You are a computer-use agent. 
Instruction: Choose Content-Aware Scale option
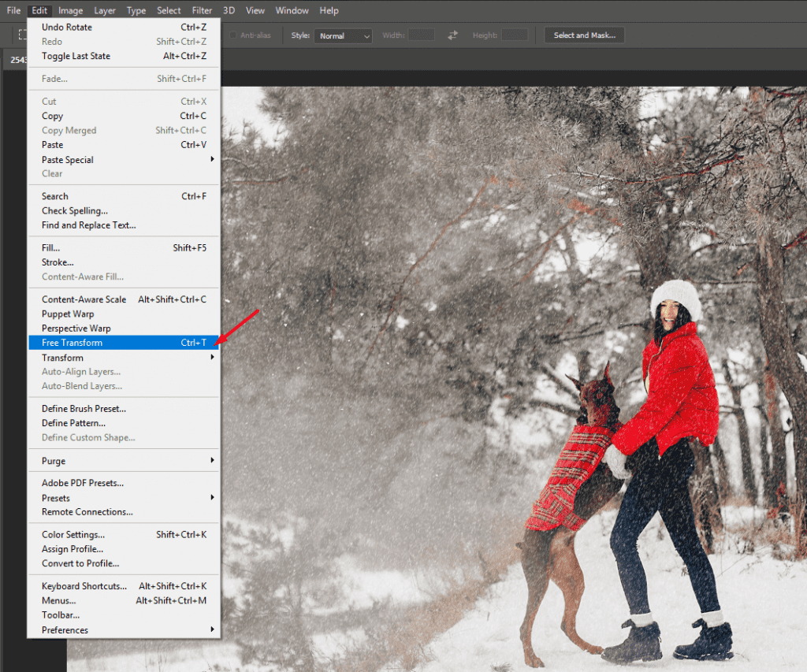coord(124,299)
